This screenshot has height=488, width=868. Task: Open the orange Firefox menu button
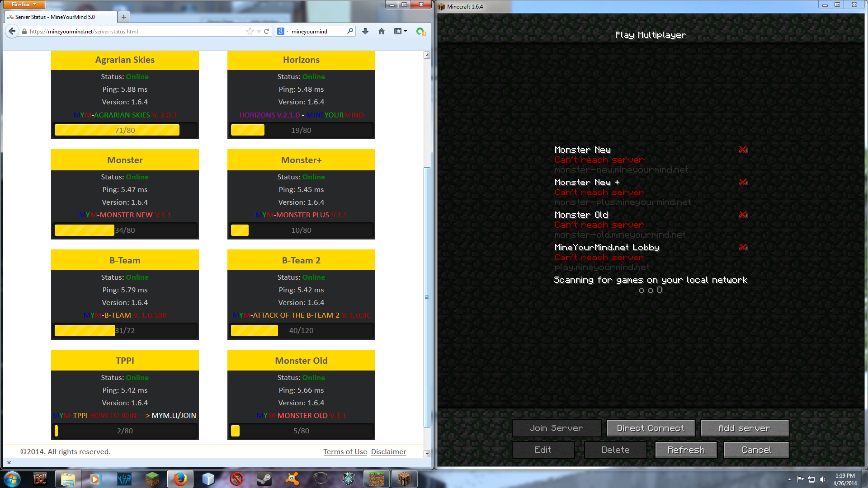24,5
